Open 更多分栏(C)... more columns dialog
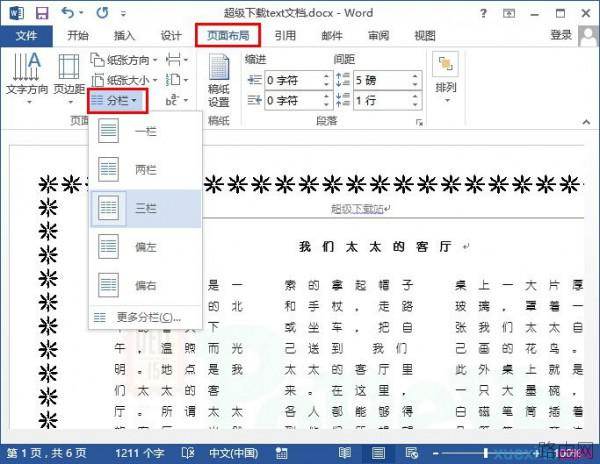This screenshot has width=600, height=464. point(145,317)
